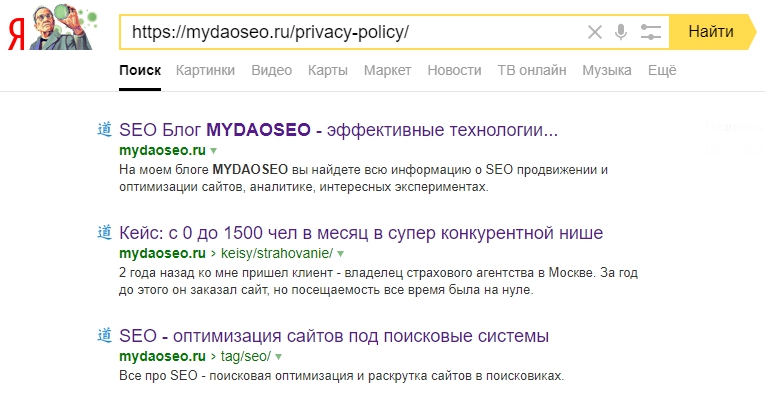Start voice search with microphone icon
Image resolution: width=765 pixels, height=393 pixels.
point(621,32)
